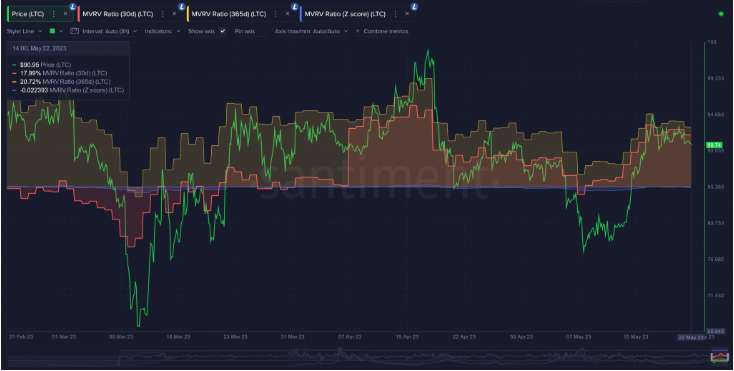Click the Litecoin badge on MVRV Ratio (365d)
Screen dimensions: 734x371
tap(294, 7)
